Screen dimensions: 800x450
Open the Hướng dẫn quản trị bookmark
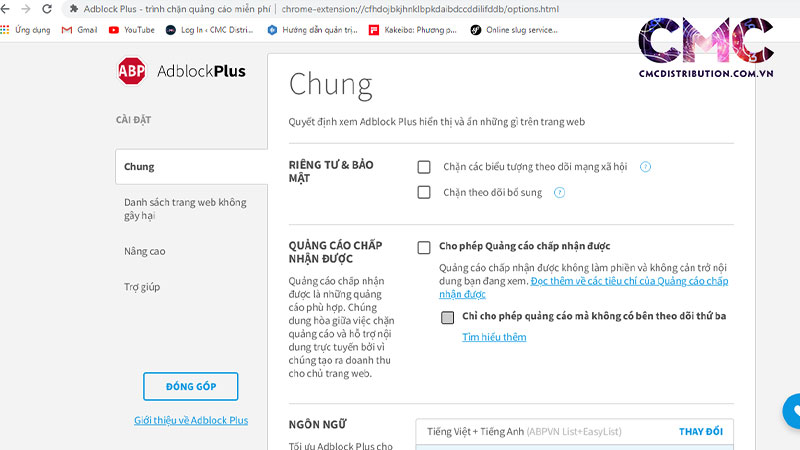tap(312, 30)
